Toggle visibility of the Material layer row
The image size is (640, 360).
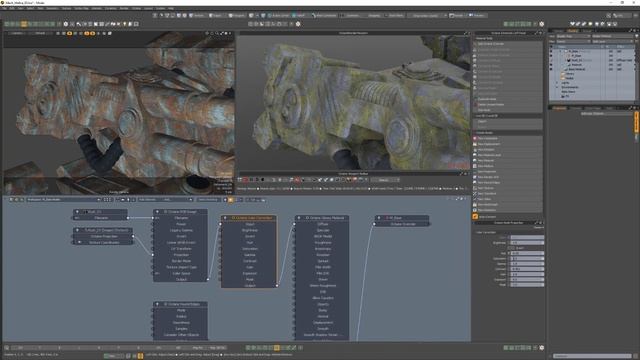551,64
